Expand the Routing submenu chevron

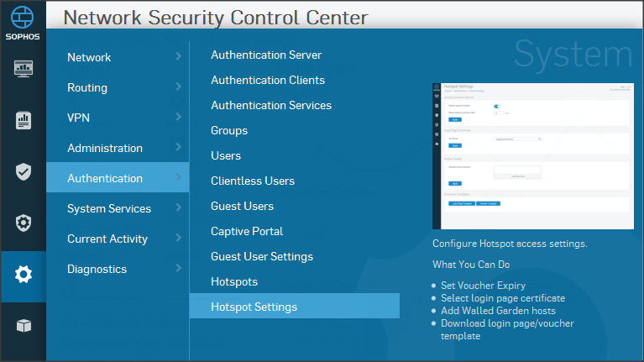pos(178,87)
